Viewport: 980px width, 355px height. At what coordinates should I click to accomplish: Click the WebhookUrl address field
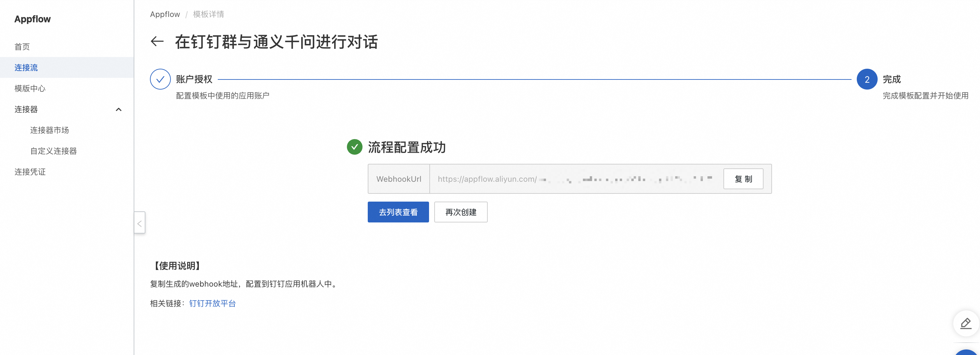point(574,179)
